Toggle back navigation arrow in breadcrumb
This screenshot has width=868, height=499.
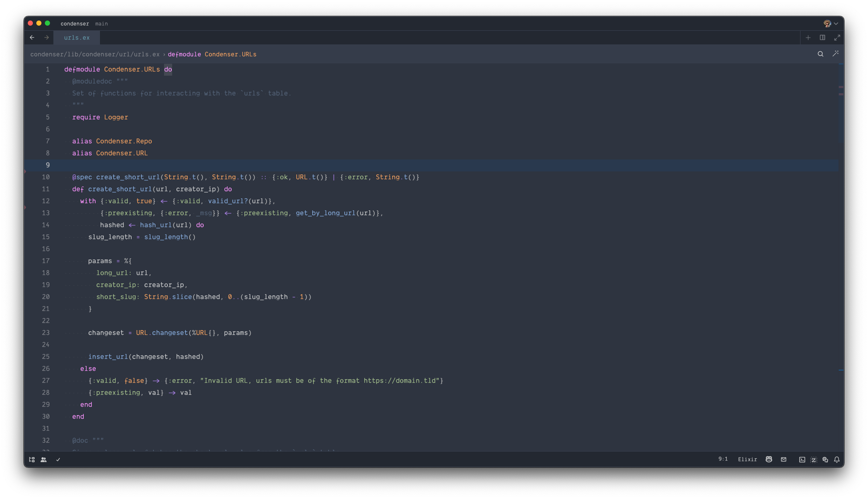pos(32,37)
